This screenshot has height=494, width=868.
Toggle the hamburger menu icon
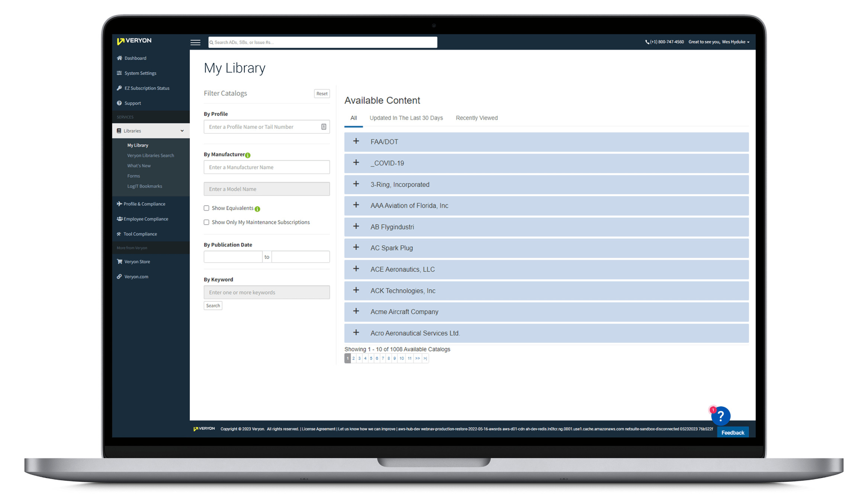pos(195,42)
